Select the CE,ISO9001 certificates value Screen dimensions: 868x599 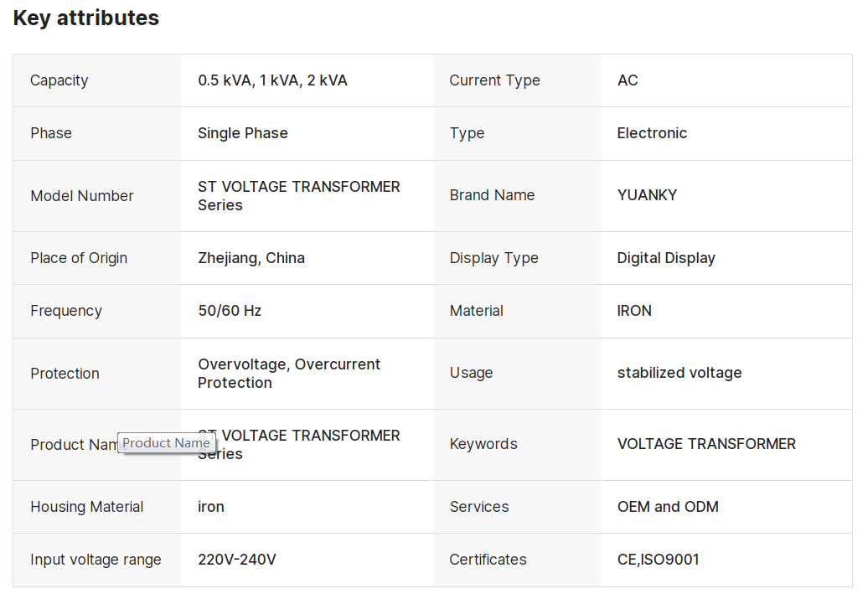[658, 560]
